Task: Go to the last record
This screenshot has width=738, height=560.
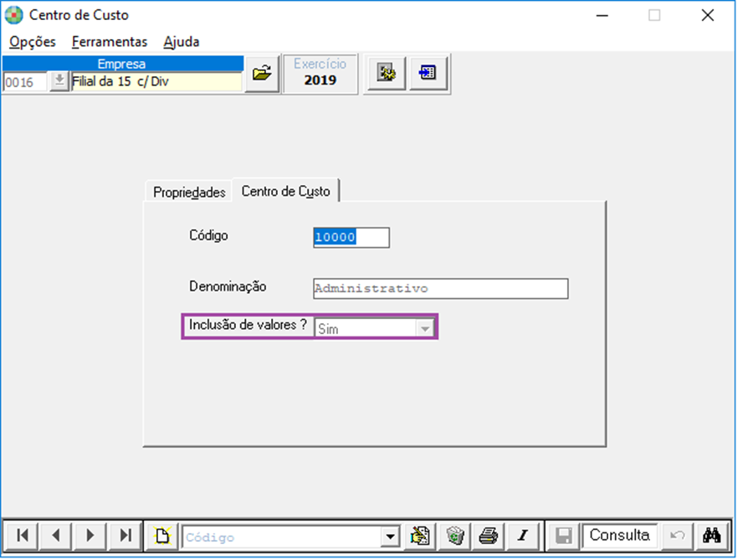Action: tap(124, 536)
